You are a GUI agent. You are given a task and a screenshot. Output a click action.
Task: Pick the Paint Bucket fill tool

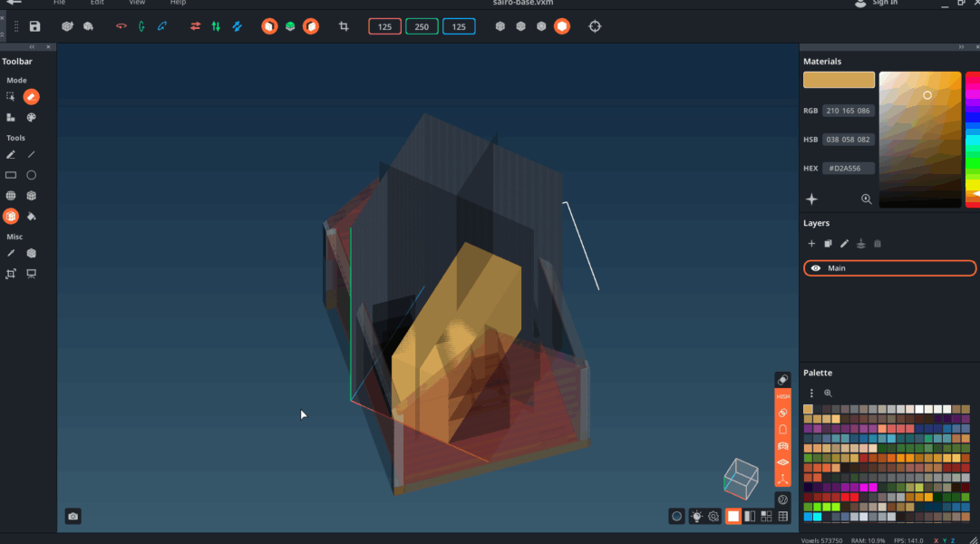tap(31, 217)
